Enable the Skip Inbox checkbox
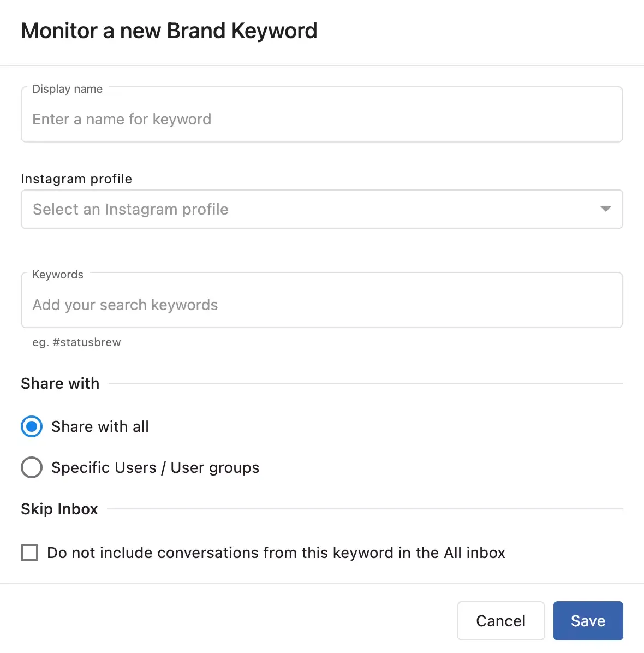 29,553
